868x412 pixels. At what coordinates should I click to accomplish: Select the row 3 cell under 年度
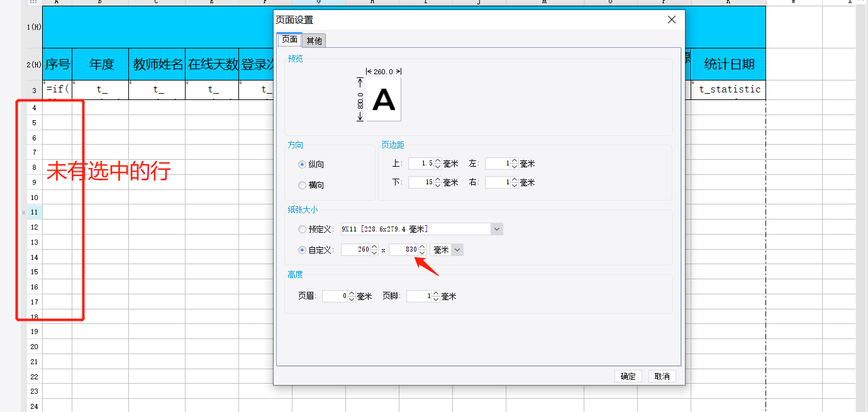tap(101, 90)
